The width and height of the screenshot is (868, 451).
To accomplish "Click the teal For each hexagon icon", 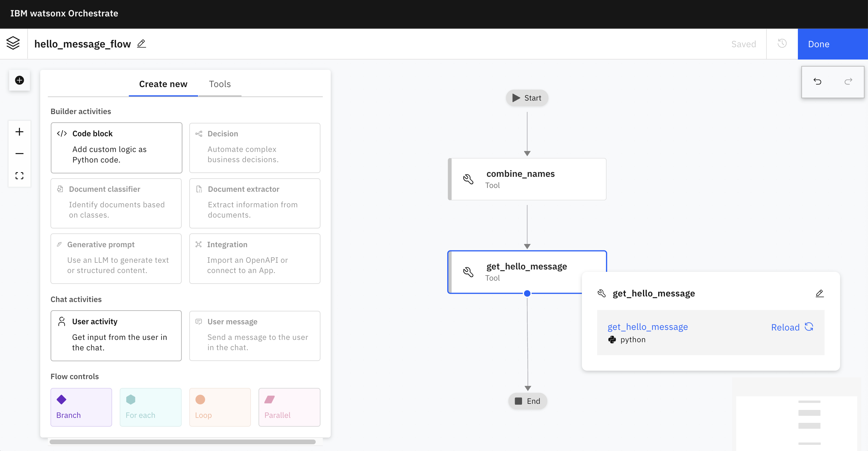I will coord(131,400).
